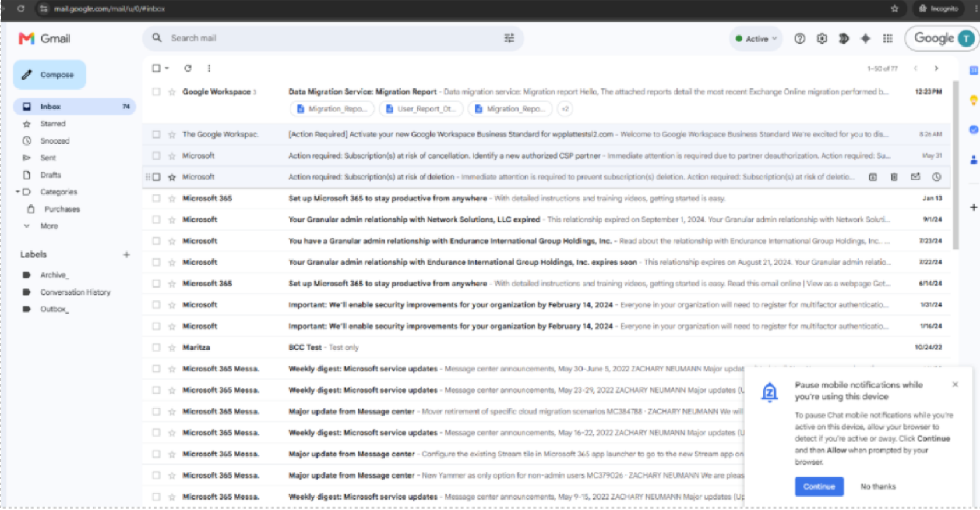Open the Gmail logo home link
The width and height of the screenshot is (980, 510).
click(44, 38)
